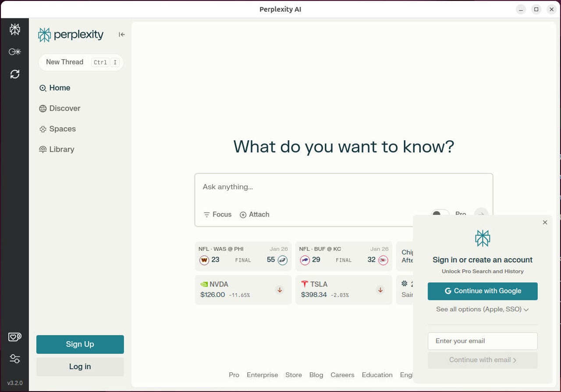
Task: Click Attach to add a file
Action: (255, 214)
